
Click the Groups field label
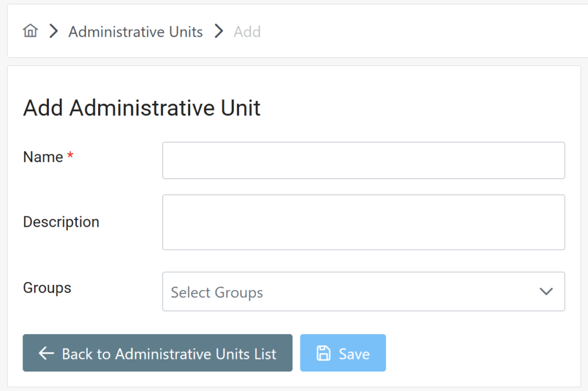pyautogui.click(x=47, y=287)
